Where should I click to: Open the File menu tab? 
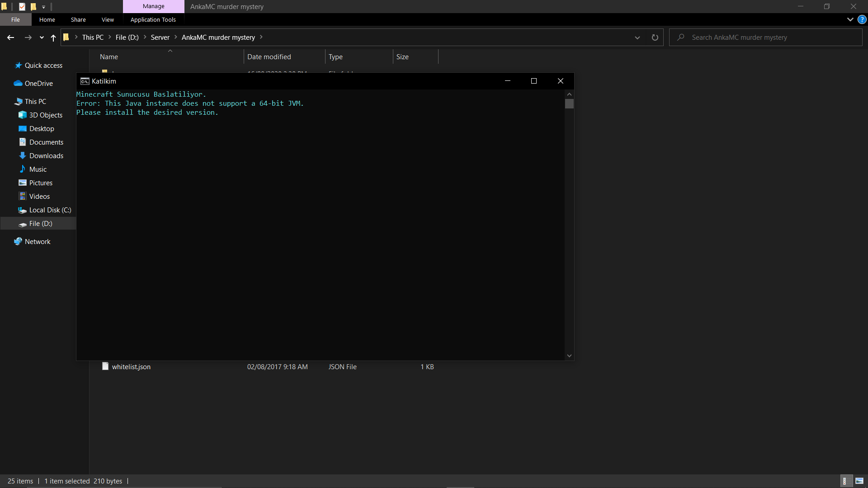(x=15, y=19)
